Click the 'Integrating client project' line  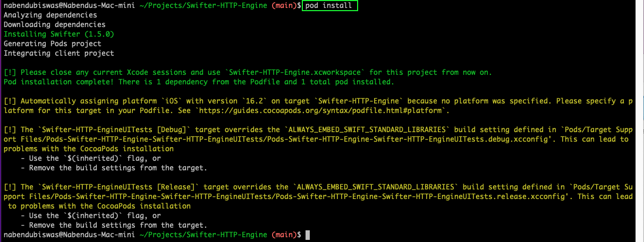pos(59,53)
